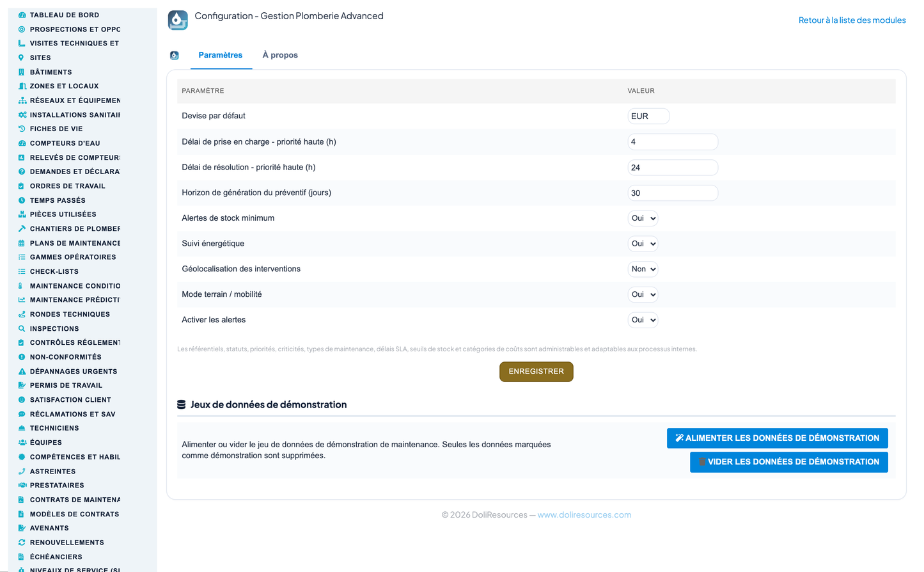
Task: Click the Compteurs d'eau gauge icon
Action: pyautogui.click(x=22, y=143)
